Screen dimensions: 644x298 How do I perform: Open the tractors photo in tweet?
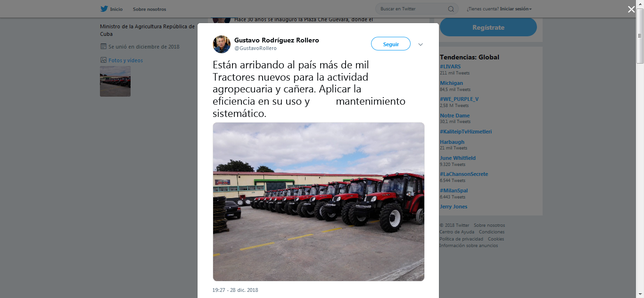[319, 202]
